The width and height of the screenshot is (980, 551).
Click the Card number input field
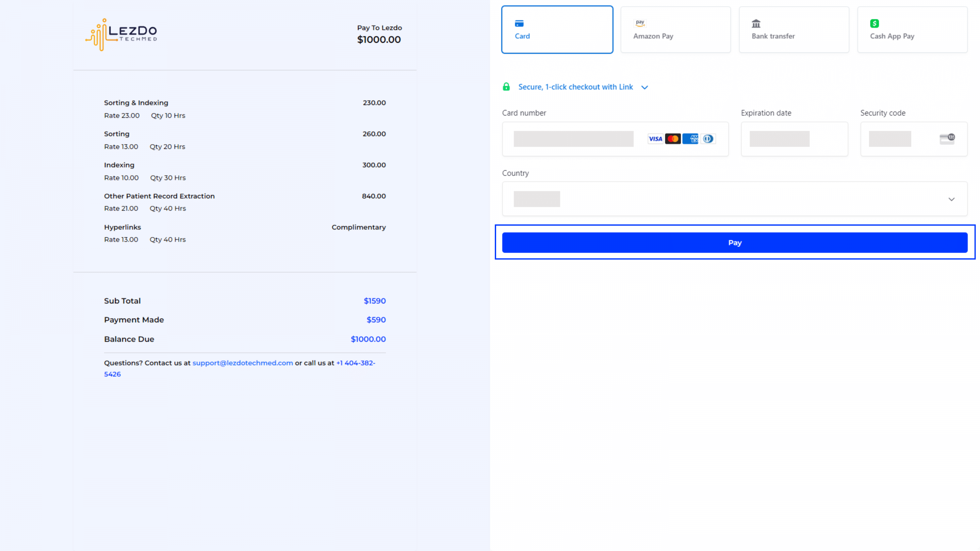(x=615, y=139)
